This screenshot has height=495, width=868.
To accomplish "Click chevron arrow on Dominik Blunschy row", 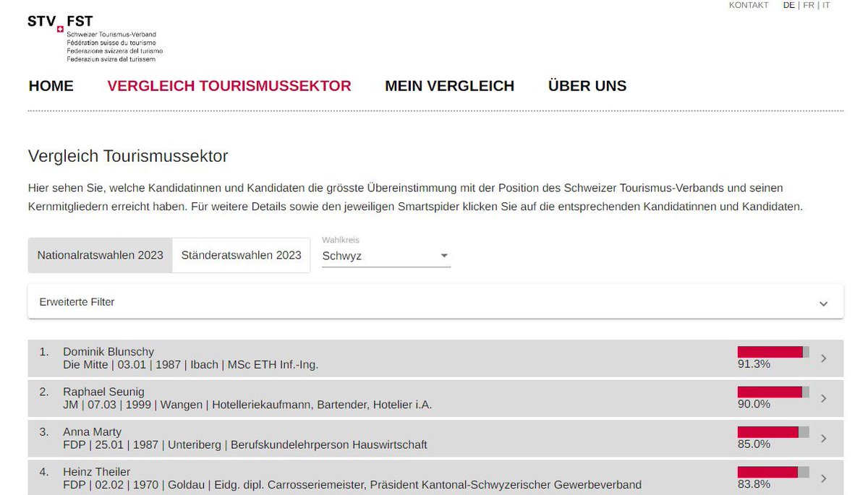I will (824, 358).
